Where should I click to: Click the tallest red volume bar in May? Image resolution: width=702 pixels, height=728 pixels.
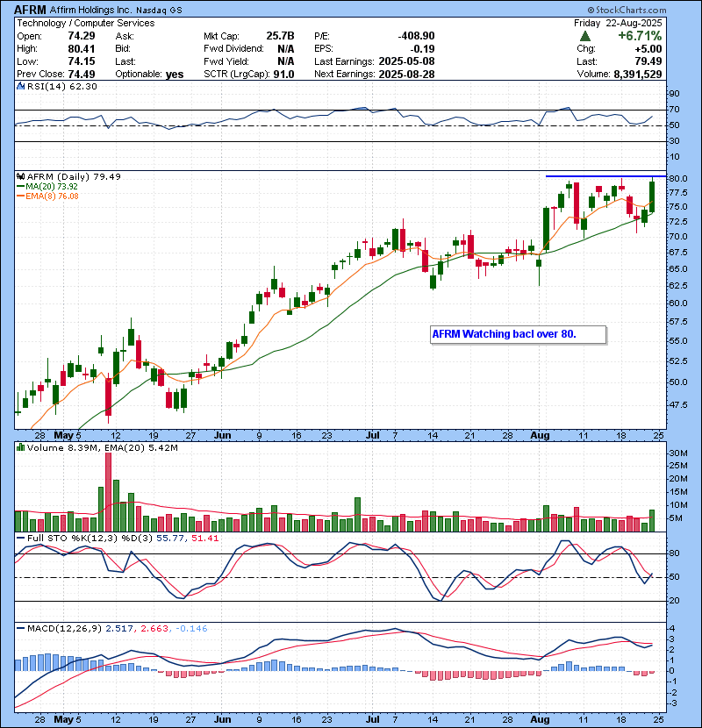(x=108, y=492)
